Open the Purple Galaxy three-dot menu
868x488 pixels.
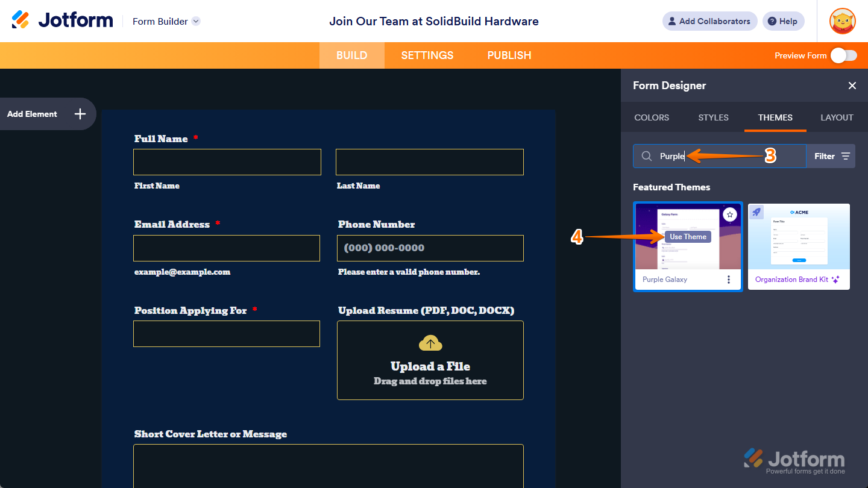(x=729, y=280)
